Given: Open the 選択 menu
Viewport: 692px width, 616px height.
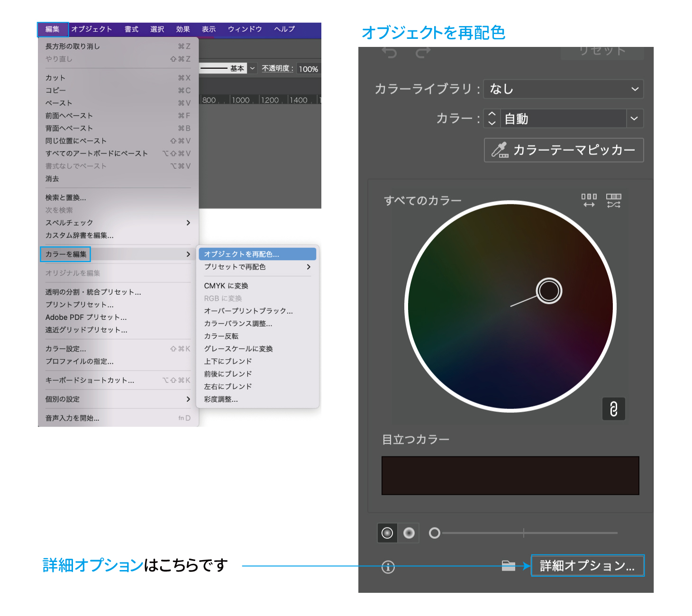Looking at the screenshot, I should [157, 29].
